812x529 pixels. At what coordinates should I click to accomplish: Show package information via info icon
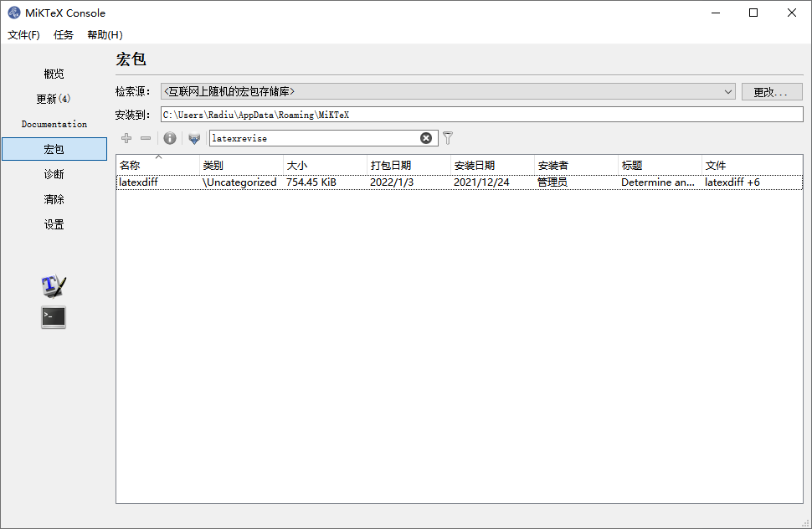(x=170, y=138)
